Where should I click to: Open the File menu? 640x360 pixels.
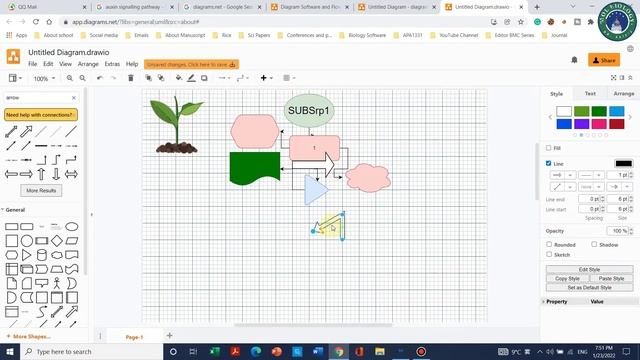click(x=33, y=64)
